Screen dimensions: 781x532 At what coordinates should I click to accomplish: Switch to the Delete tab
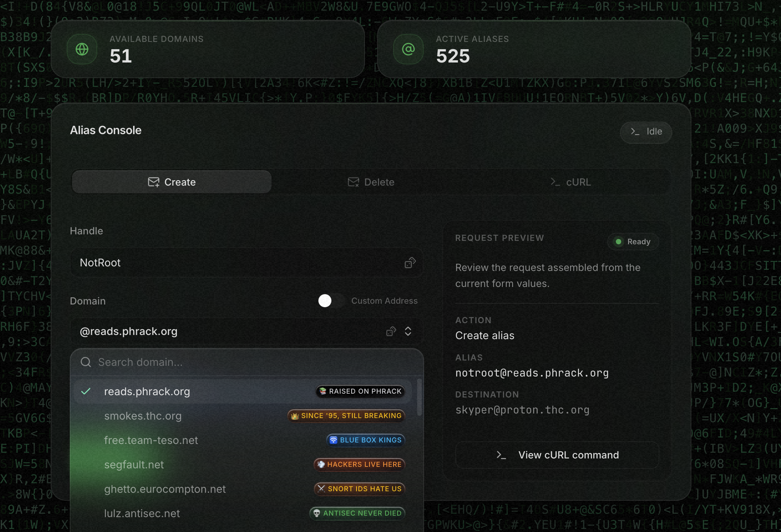[x=371, y=182]
